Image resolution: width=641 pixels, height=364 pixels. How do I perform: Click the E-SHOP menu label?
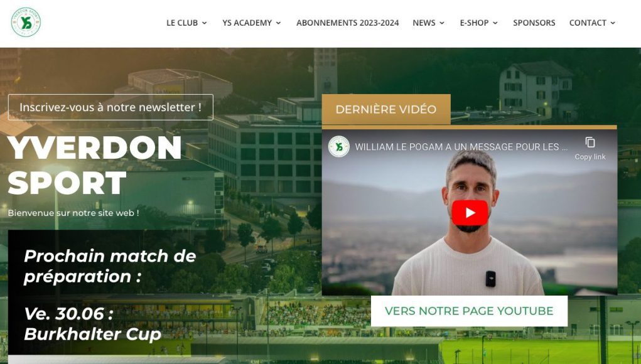click(x=474, y=23)
